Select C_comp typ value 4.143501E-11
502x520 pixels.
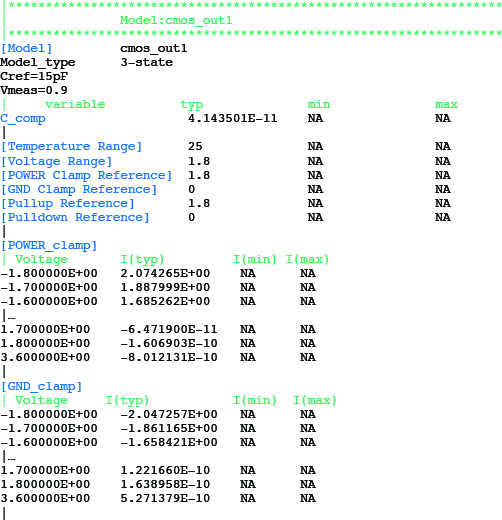[233, 118]
